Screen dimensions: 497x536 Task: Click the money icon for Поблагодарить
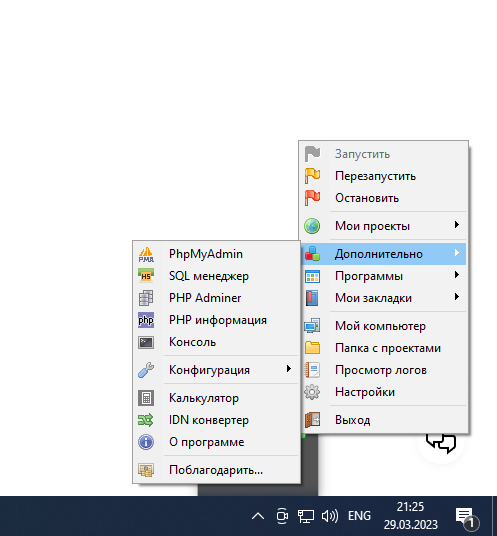tap(146, 470)
